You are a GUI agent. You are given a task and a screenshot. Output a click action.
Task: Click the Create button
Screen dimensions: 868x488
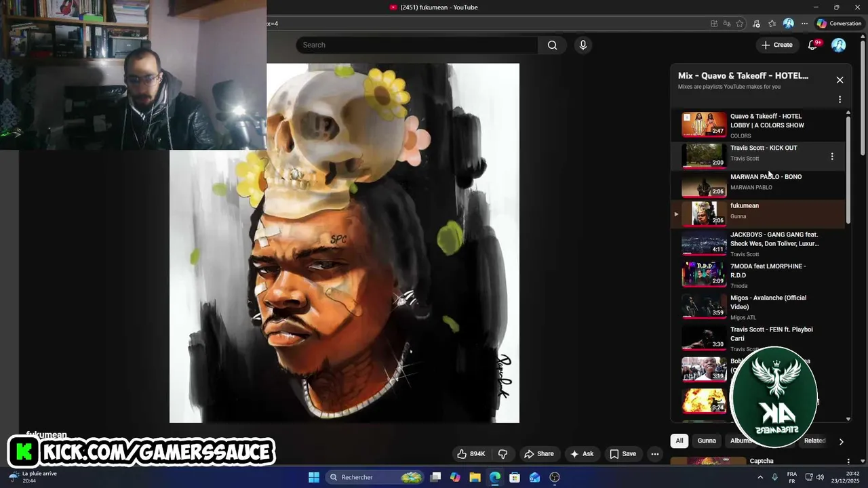click(777, 45)
